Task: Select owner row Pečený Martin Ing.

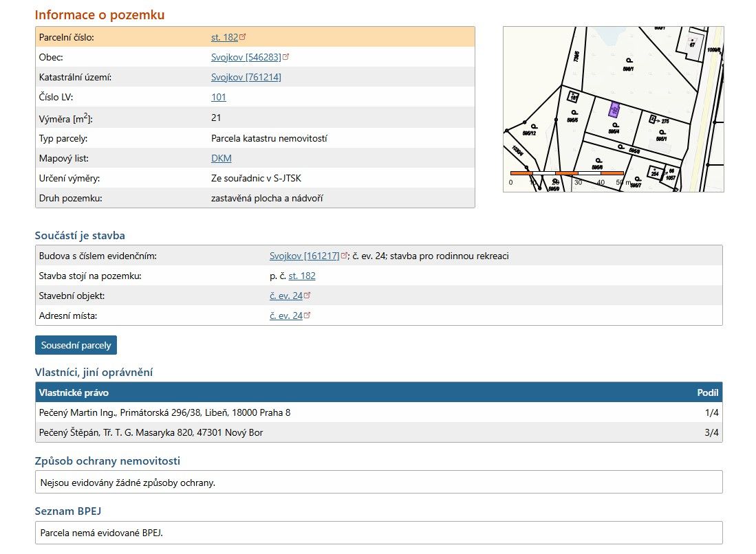Action: click(x=165, y=412)
